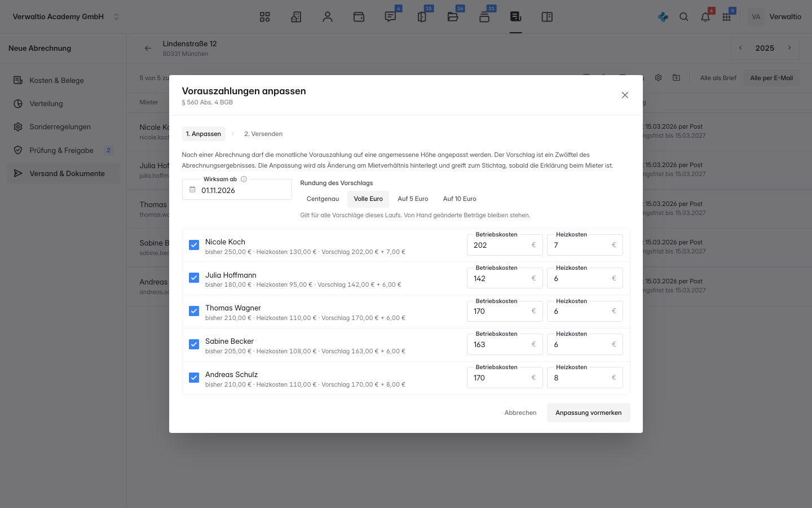Open the stacked layers icon with badge 21
The image size is (812, 508).
point(484,17)
